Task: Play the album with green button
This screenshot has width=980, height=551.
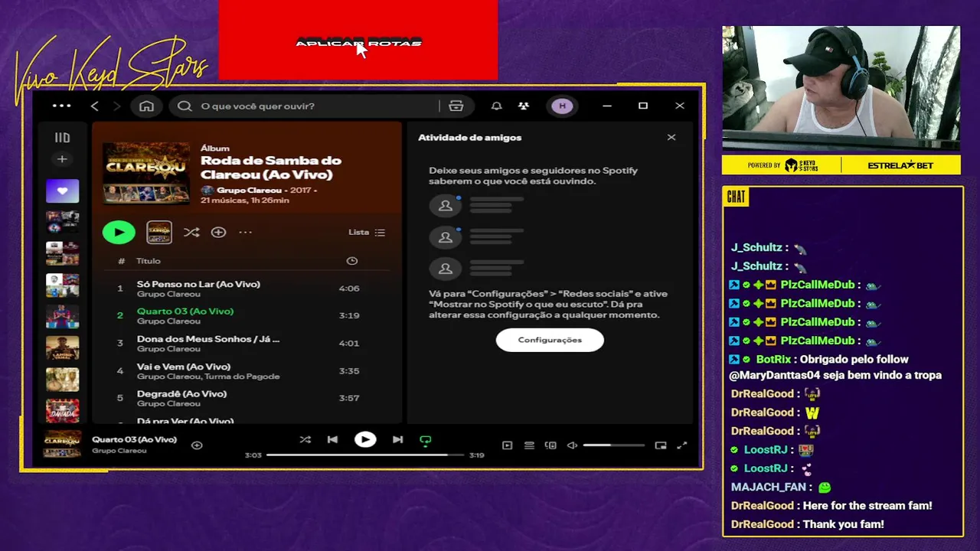Action: coord(119,233)
